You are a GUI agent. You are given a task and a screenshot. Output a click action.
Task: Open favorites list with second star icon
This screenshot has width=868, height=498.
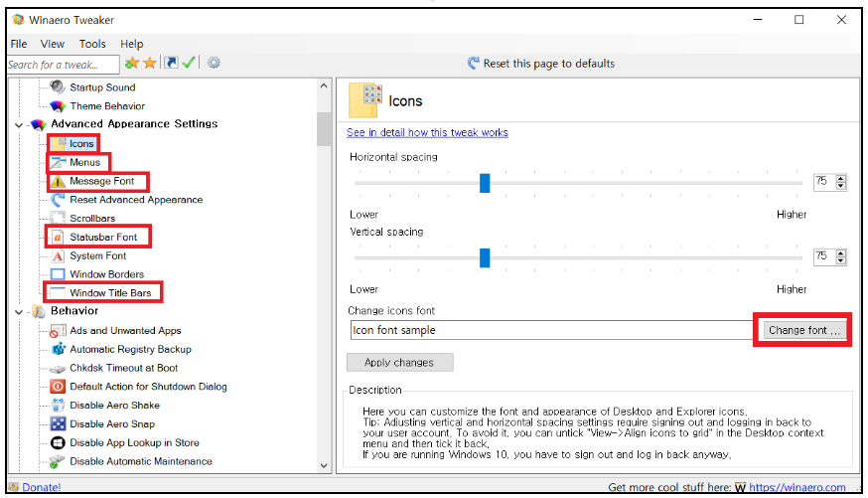click(149, 64)
